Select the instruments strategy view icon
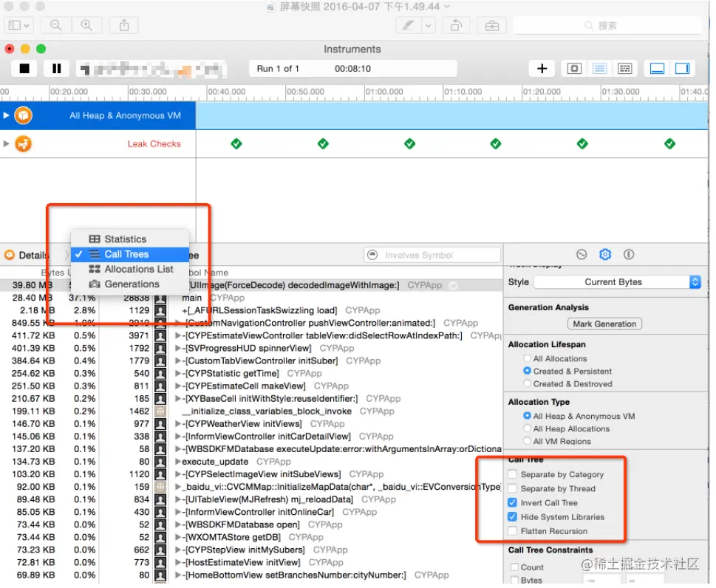This screenshot has width=716, height=588. click(599, 69)
